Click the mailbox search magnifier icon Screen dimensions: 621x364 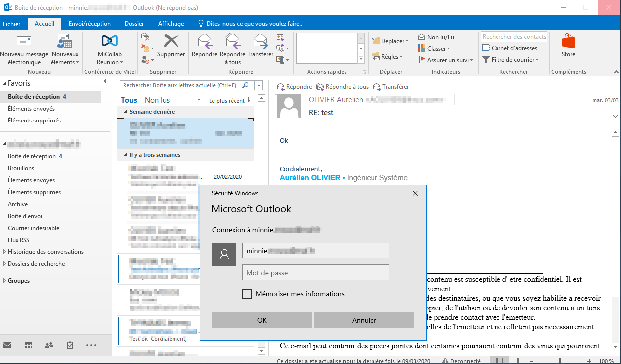click(246, 85)
